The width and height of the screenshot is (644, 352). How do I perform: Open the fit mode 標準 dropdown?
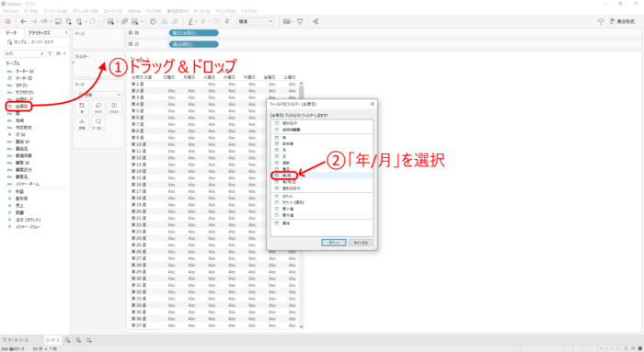click(255, 21)
